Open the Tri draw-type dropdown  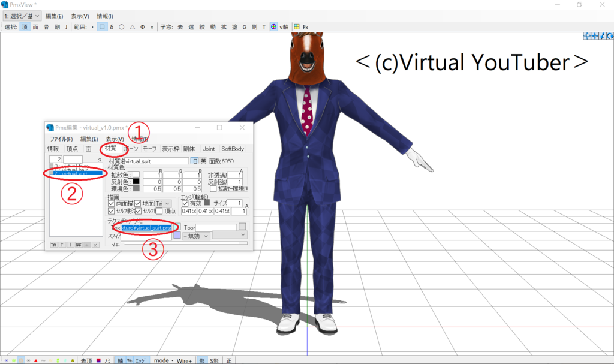pos(163,203)
